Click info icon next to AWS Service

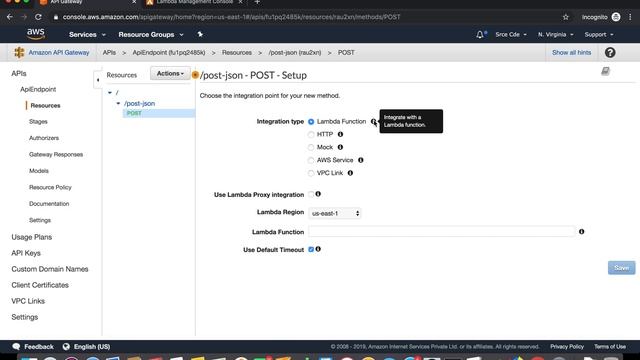360,160
